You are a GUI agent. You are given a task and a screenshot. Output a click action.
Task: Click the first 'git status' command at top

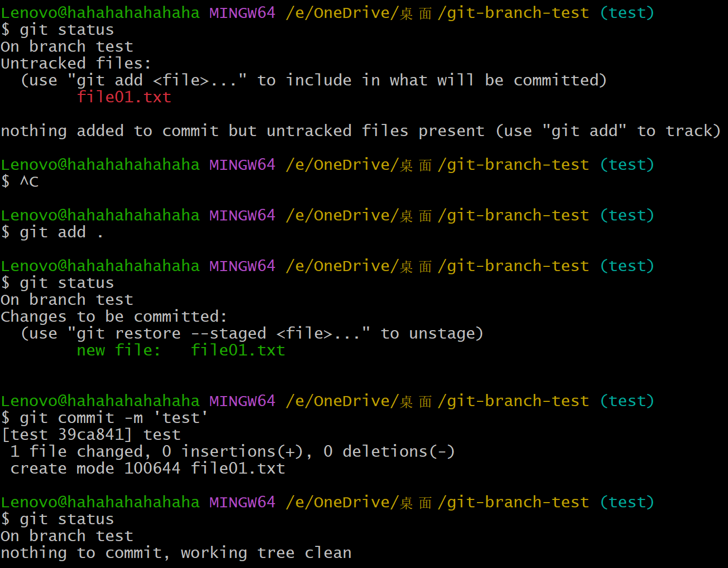click(66, 30)
